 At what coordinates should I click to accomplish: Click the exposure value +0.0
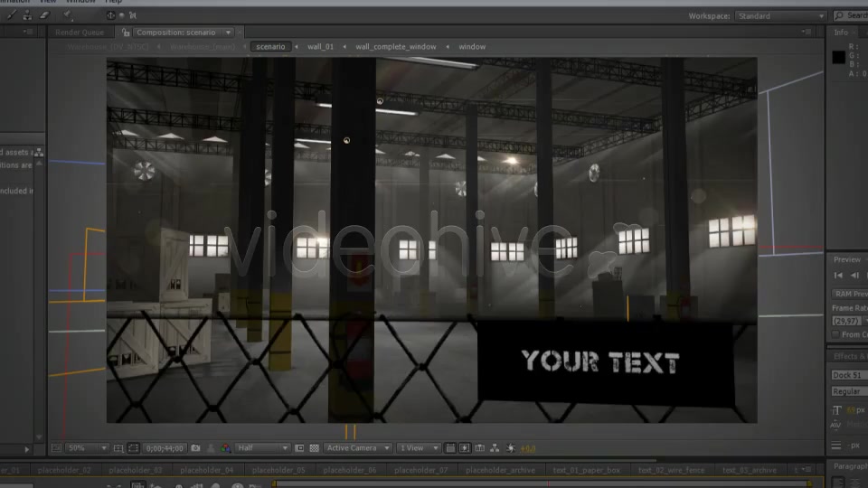pos(528,449)
